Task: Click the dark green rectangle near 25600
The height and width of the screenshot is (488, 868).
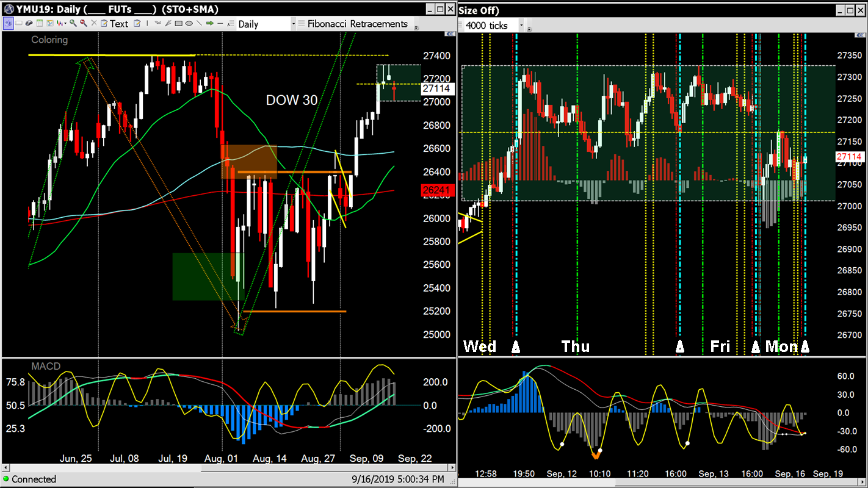Action: pos(208,276)
